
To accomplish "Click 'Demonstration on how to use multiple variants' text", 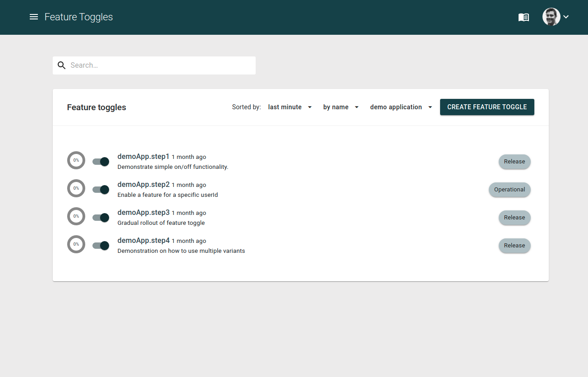I will 181,251.
